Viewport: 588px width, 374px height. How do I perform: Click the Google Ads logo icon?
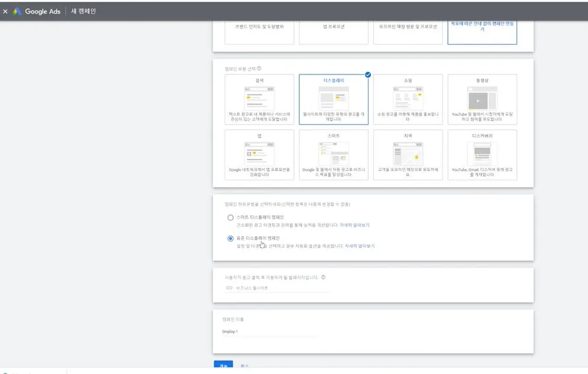(16, 10)
